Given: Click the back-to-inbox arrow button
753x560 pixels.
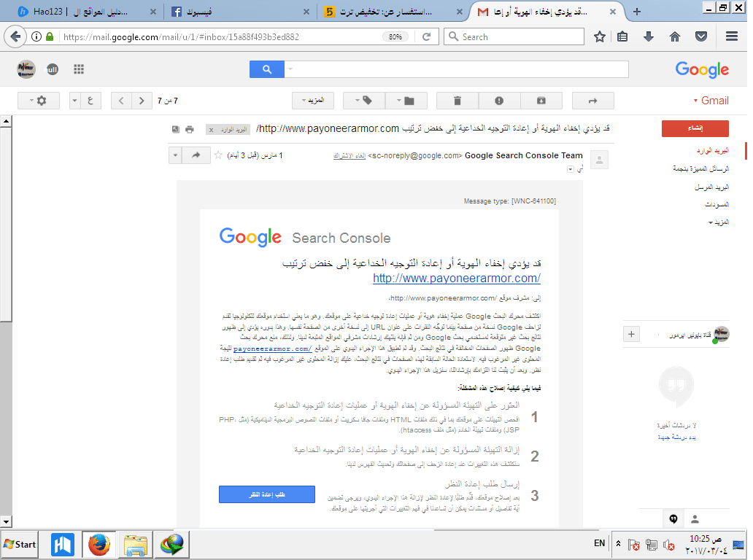Looking at the screenshot, I should point(593,101).
